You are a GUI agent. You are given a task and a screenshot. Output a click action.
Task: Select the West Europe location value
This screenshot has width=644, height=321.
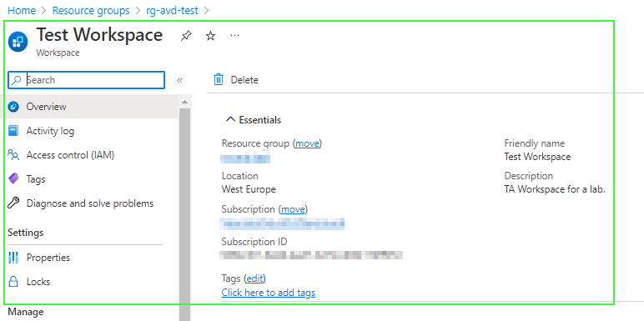tap(249, 189)
